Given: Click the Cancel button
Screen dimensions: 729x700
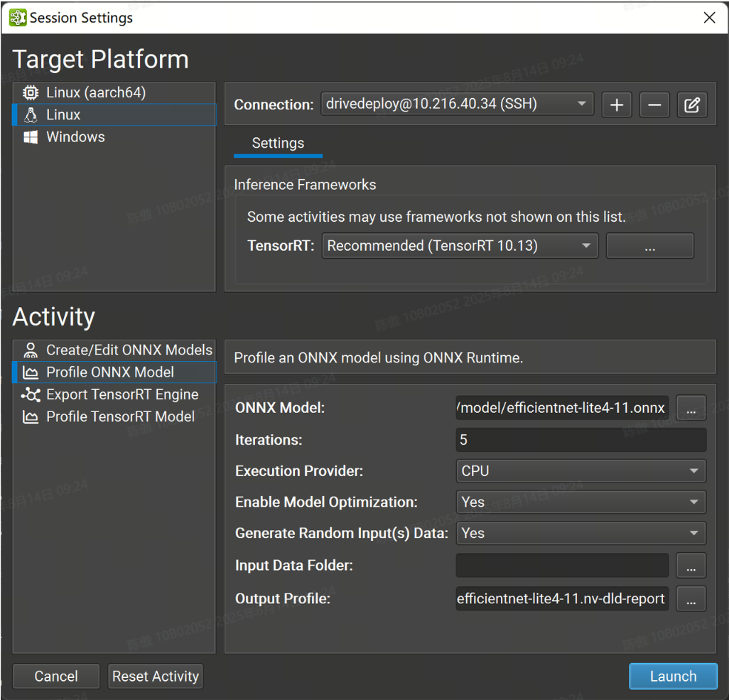Looking at the screenshot, I should [56, 677].
